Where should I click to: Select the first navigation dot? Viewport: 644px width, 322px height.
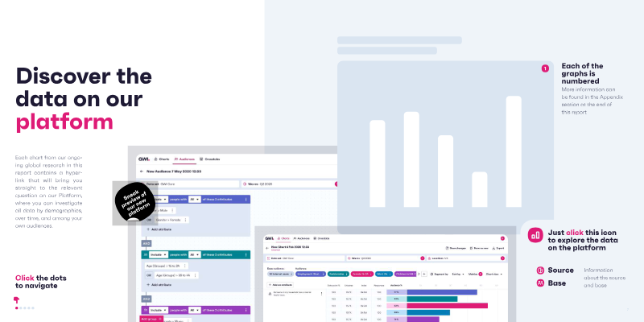16,308
